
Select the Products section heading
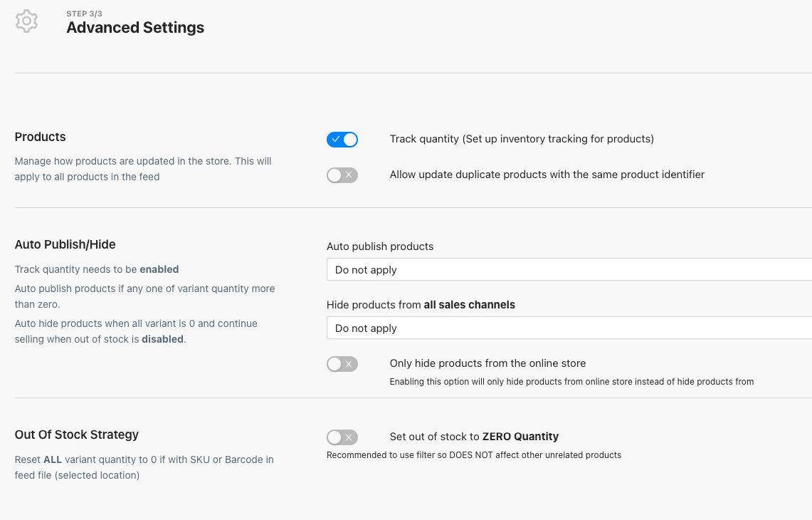click(x=40, y=137)
